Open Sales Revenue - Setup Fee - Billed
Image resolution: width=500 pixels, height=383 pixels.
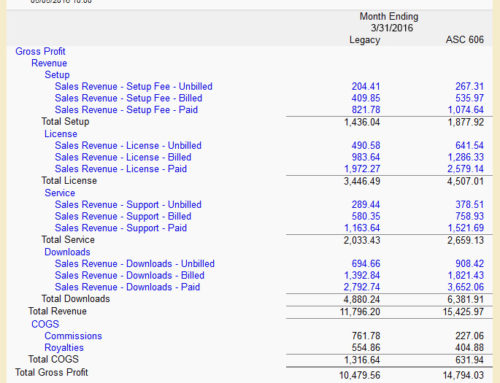click(x=128, y=98)
